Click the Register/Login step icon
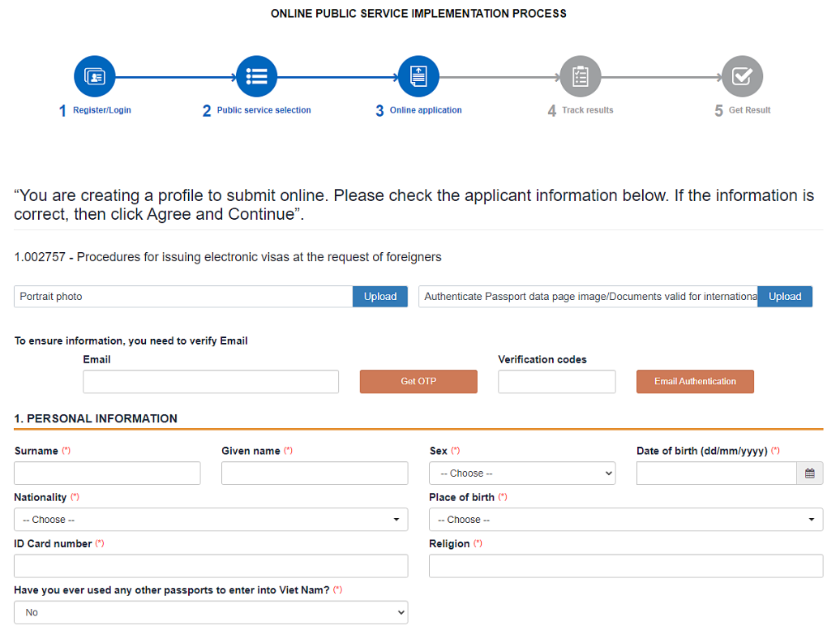840x630 pixels. 95,77
